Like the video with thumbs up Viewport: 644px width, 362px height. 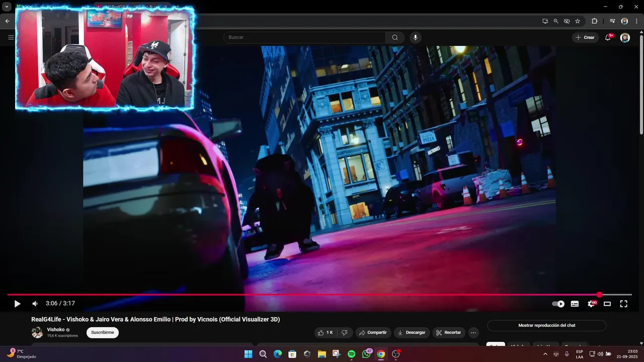pos(325,332)
